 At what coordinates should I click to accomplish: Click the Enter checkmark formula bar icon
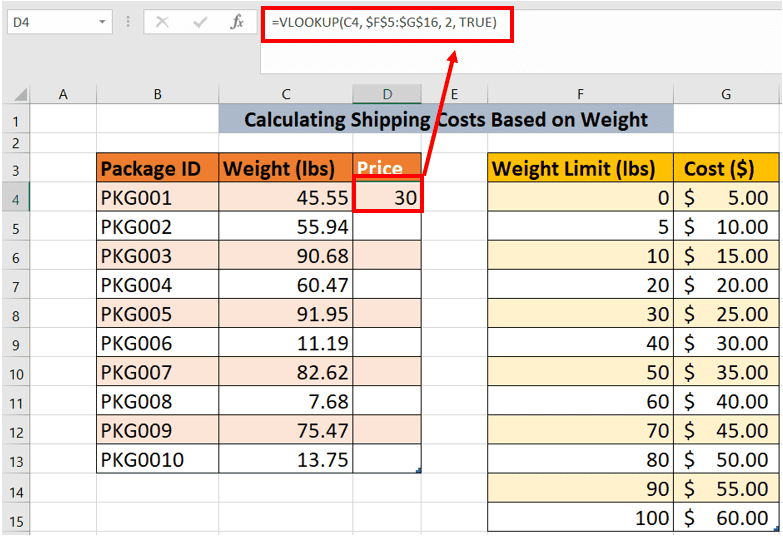[x=200, y=22]
